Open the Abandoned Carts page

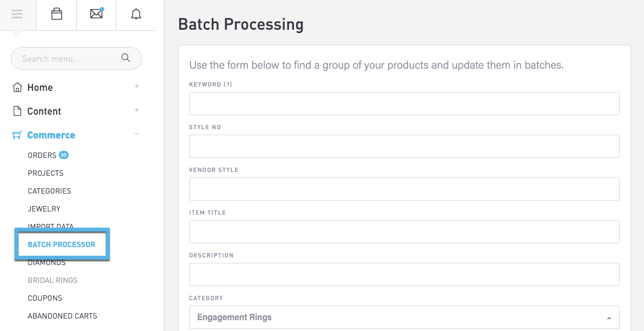[x=63, y=316]
